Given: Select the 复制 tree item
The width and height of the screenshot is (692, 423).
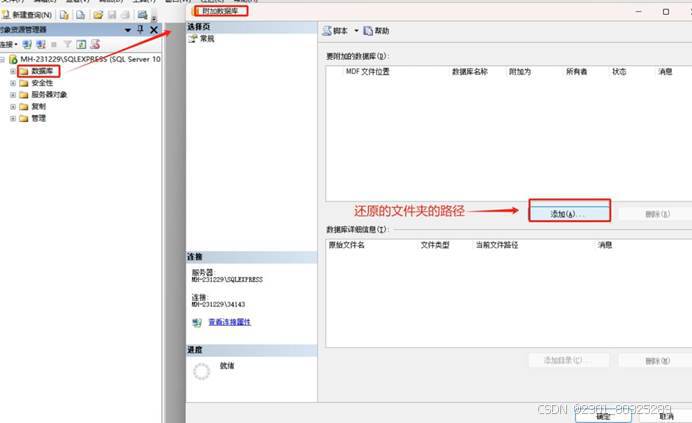Looking at the screenshot, I should (x=38, y=106).
